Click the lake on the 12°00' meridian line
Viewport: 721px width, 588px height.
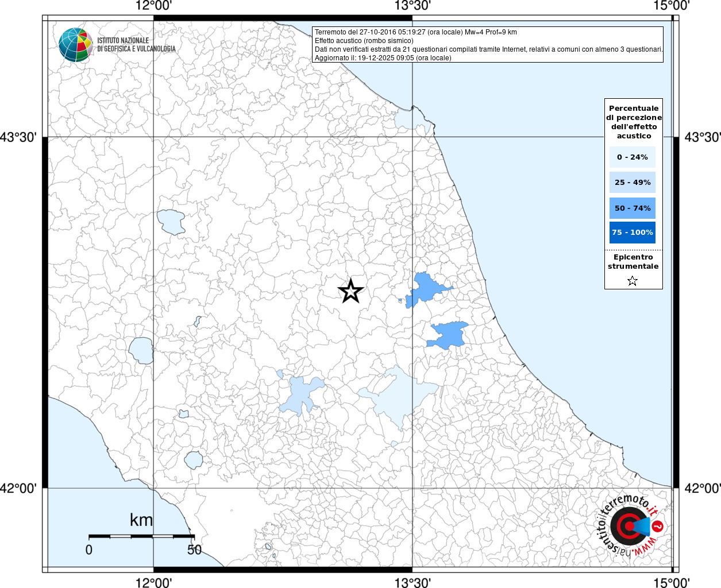(x=141, y=350)
